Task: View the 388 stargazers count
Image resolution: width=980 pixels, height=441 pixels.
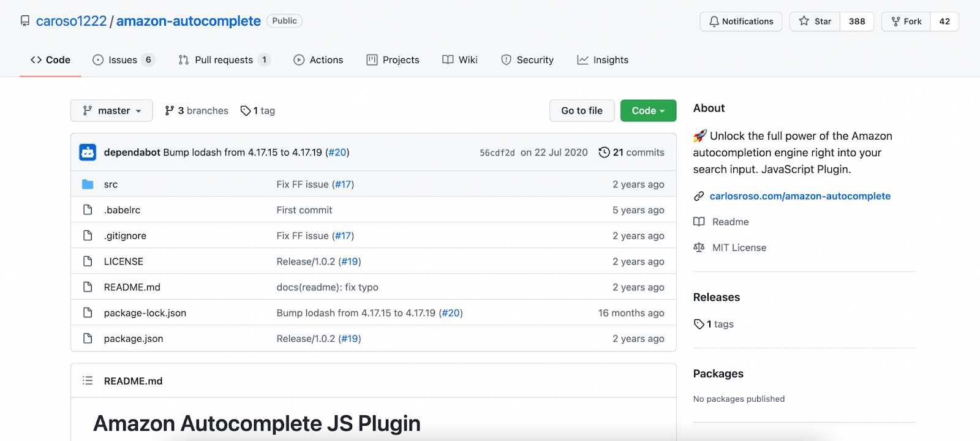Action: coord(857,21)
